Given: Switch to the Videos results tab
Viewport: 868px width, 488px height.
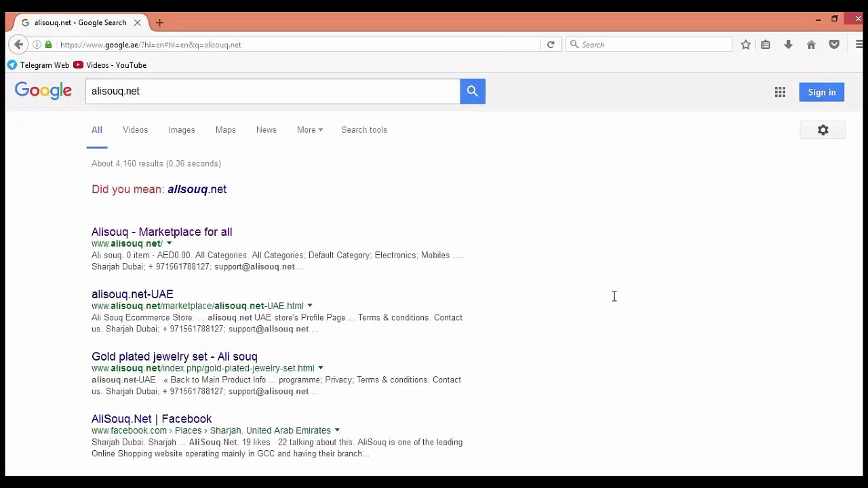Looking at the screenshot, I should tap(135, 130).
